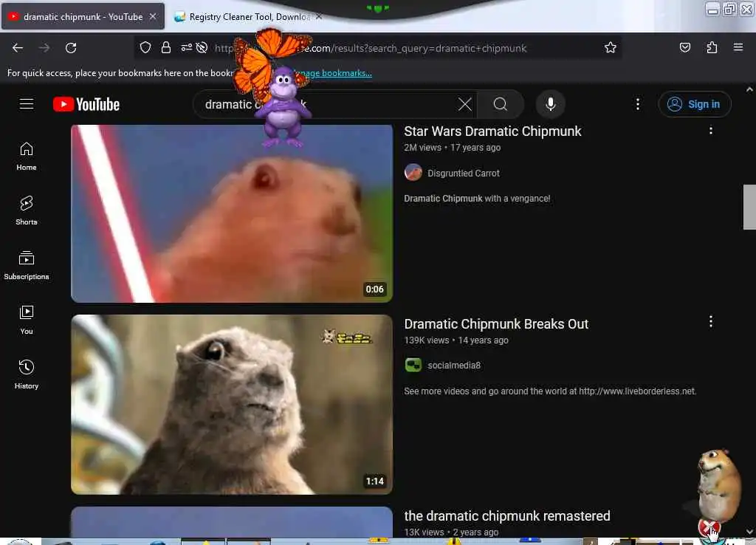Open the Star Wars Dramatic Chipmunk title

[x=492, y=131]
